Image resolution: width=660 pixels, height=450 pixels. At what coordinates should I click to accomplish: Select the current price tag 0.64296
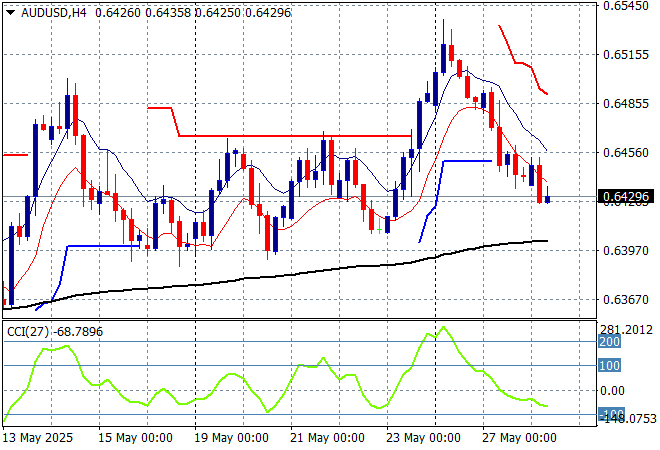[627, 196]
